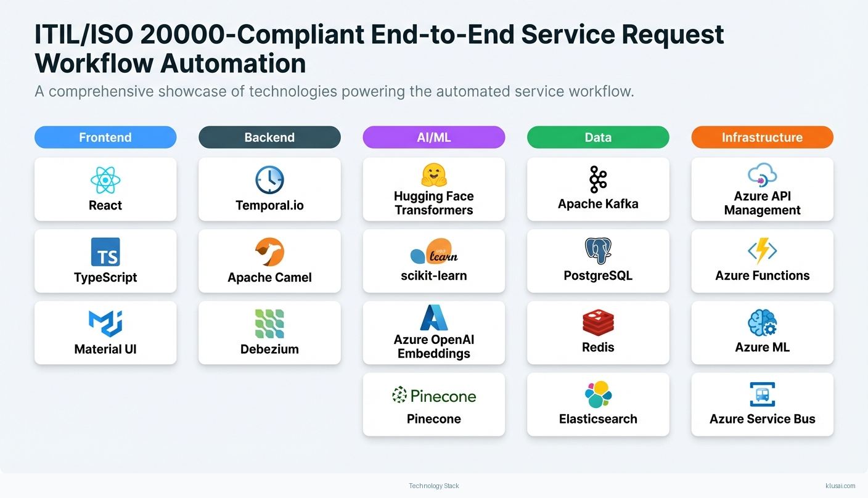This screenshot has width=868, height=498.
Task: Click the Technology Stack footer text
Action: (434, 486)
